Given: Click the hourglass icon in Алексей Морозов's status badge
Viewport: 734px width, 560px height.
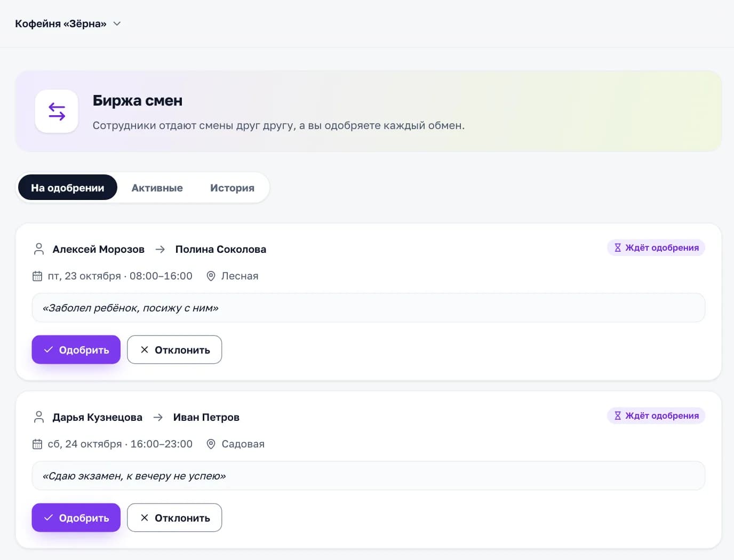Looking at the screenshot, I should point(618,247).
